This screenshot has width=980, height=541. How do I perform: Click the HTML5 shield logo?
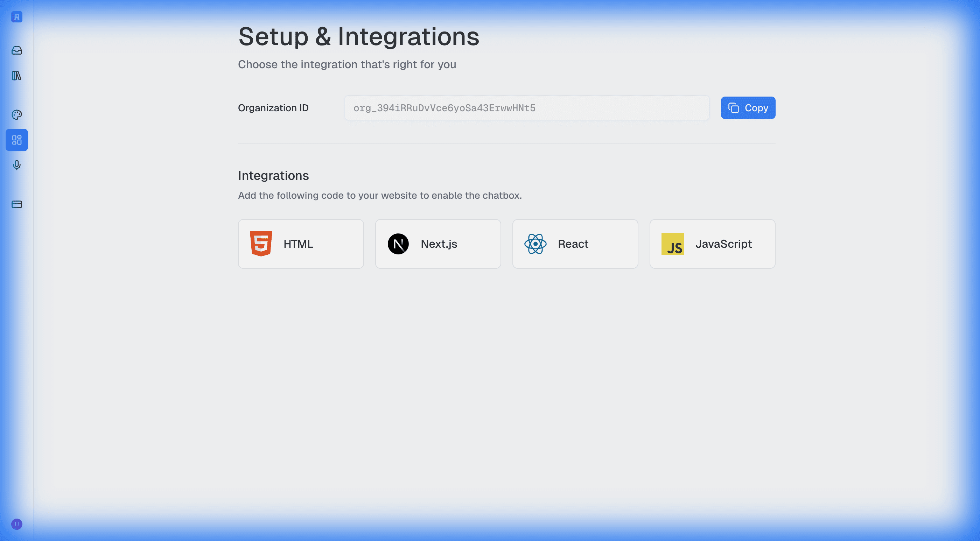point(261,244)
